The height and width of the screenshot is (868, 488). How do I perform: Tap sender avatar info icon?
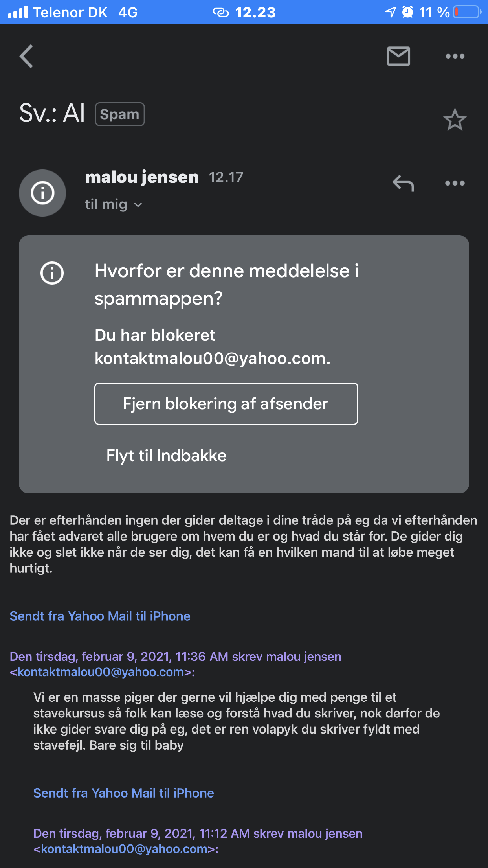click(x=42, y=193)
